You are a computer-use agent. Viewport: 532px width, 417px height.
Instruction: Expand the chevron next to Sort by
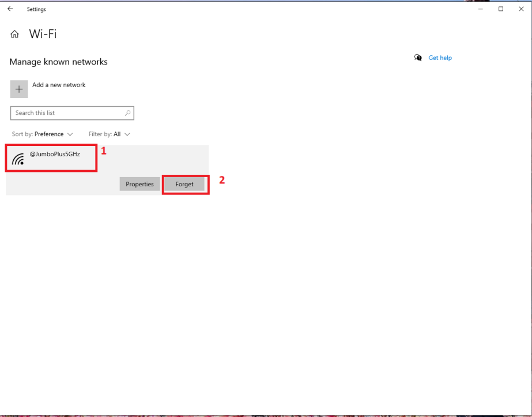coord(71,134)
